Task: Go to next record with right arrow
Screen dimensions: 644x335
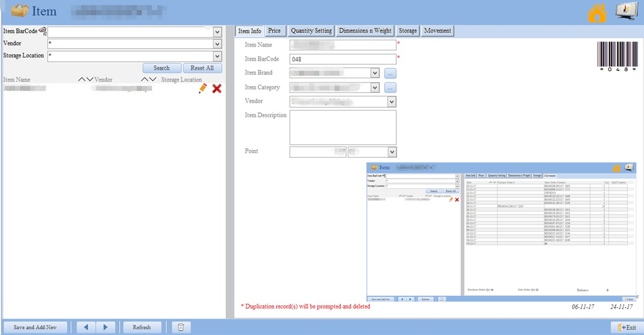Action: pyautogui.click(x=105, y=327)
